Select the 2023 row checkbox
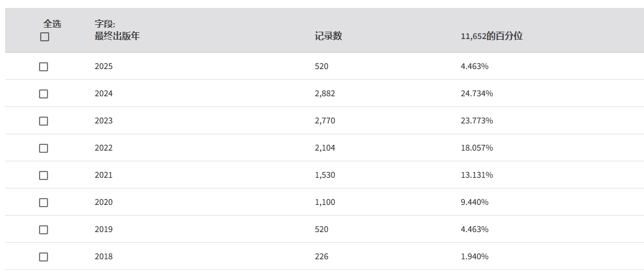Image resolution: width=644 pixels, height=270 pixels. (x=44, y=121)
